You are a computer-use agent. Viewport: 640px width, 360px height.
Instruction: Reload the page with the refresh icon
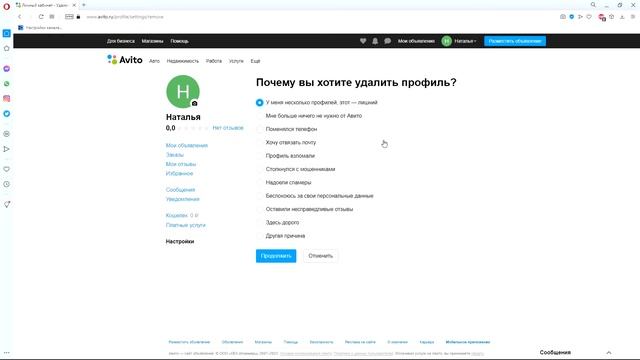tap(41, 17)
